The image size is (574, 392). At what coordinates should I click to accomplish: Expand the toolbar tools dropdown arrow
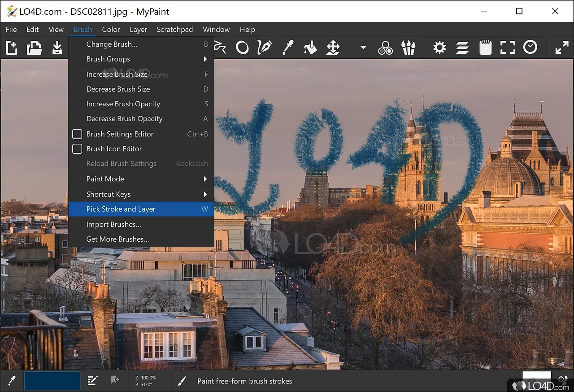coord(363,47)
